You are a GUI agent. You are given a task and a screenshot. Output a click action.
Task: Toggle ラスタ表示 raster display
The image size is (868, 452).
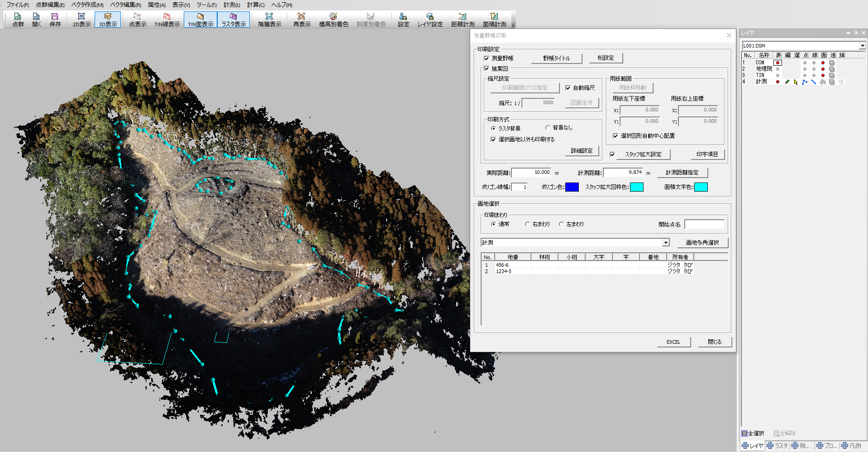tap(234, 19)
